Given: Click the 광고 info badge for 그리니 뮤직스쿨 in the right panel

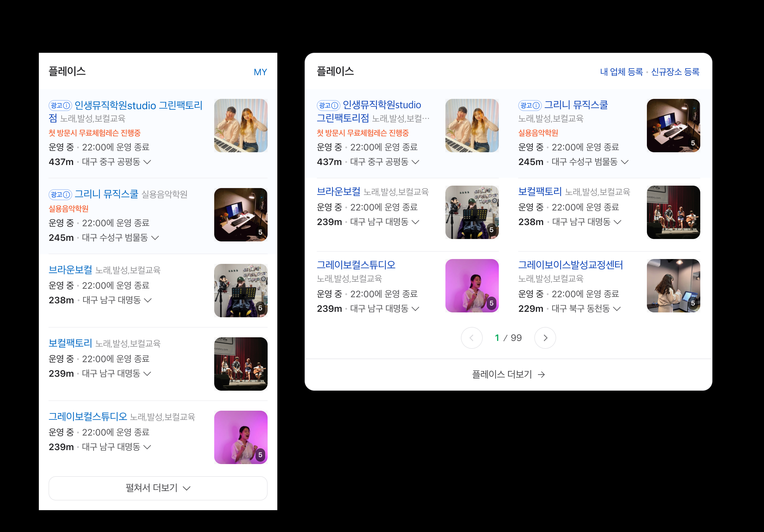Looking at the screenshot, I should coord(536,106).
